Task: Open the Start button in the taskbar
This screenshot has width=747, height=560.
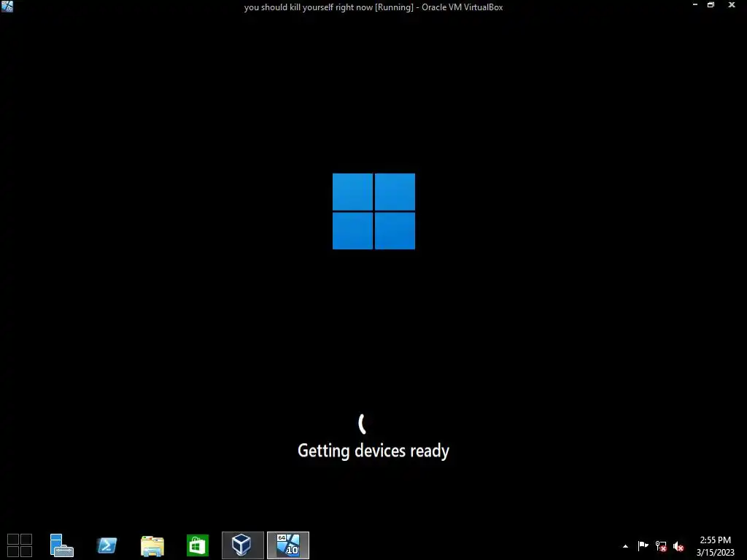Action: [20, 545]
